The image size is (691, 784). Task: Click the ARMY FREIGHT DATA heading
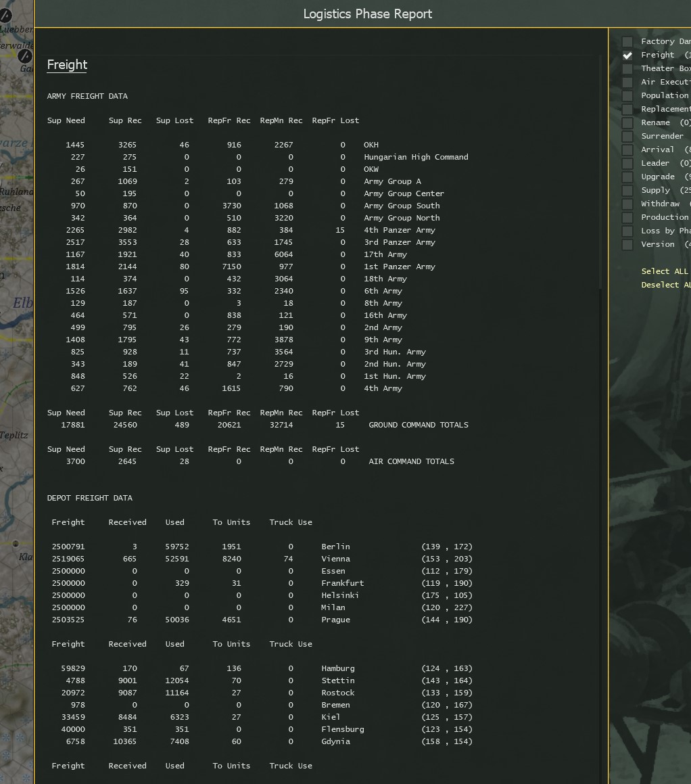tap(87, 96)
